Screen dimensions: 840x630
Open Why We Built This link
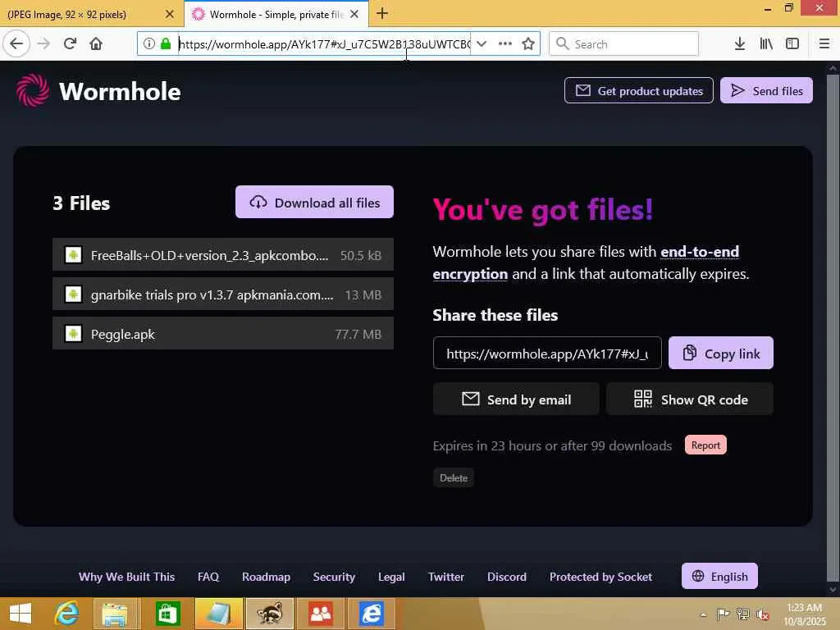[126, 577]
